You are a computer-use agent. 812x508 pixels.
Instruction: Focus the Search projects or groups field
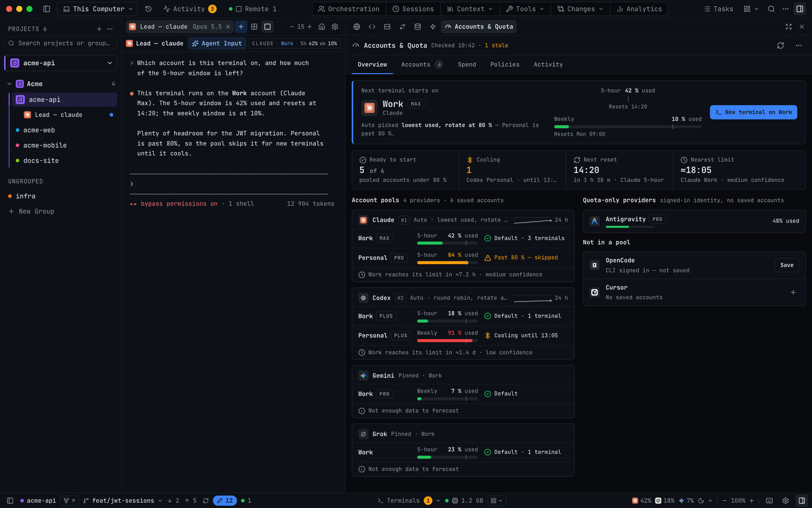click(61, 43)
